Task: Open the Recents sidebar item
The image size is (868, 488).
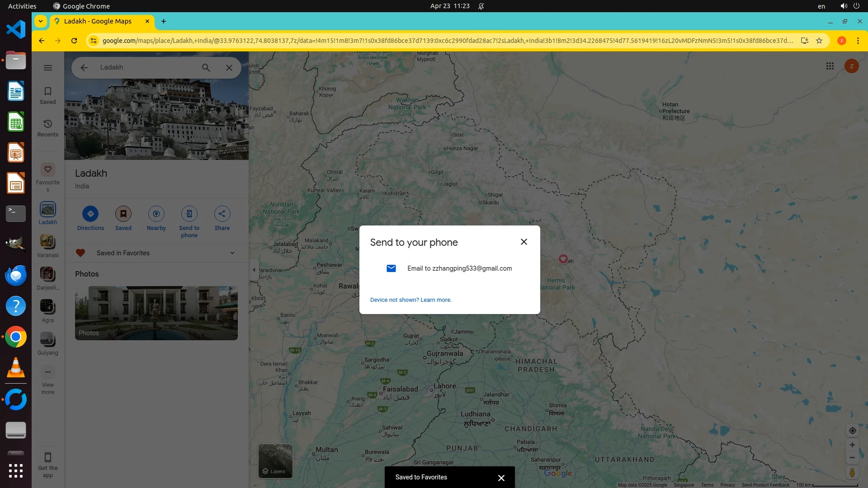Action: pyautogui.click(x=48, y=128)
